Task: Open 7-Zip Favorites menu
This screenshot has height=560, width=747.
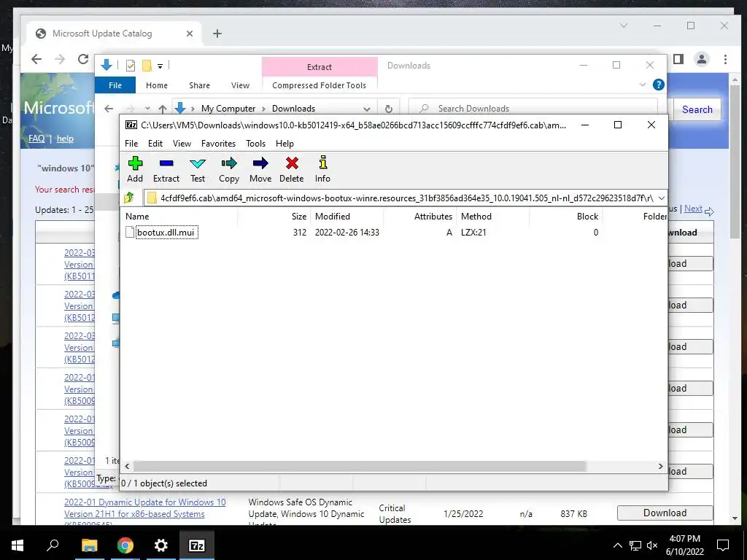Action: (218, 144)
